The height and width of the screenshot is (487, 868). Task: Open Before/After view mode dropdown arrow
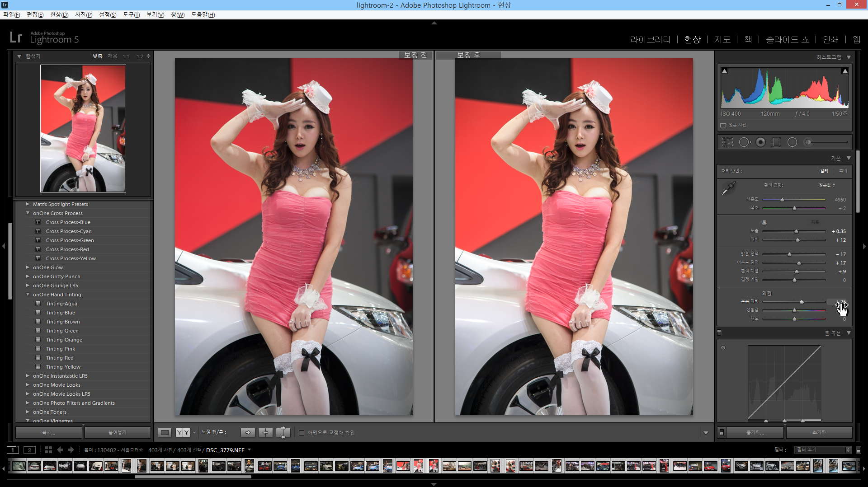coord(194,433)
